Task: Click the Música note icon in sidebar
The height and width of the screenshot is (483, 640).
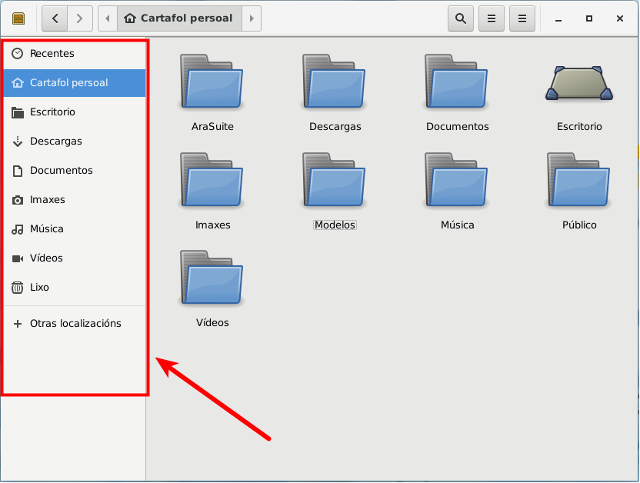Action: (x=17, y=229)
